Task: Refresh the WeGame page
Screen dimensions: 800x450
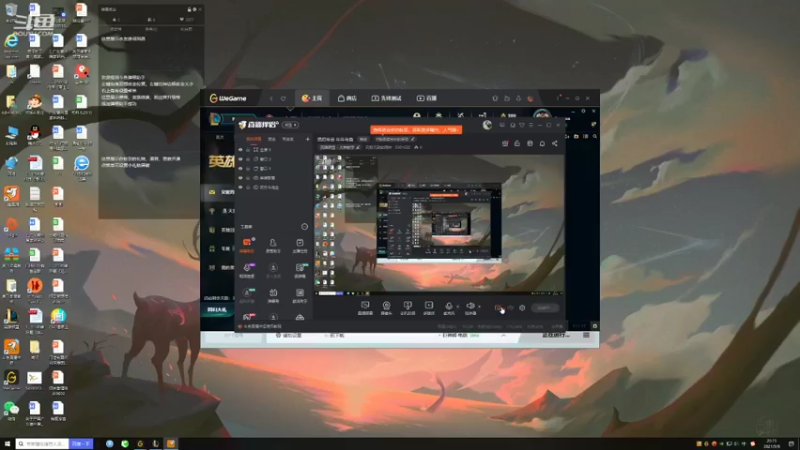Action: coord(283,98)
